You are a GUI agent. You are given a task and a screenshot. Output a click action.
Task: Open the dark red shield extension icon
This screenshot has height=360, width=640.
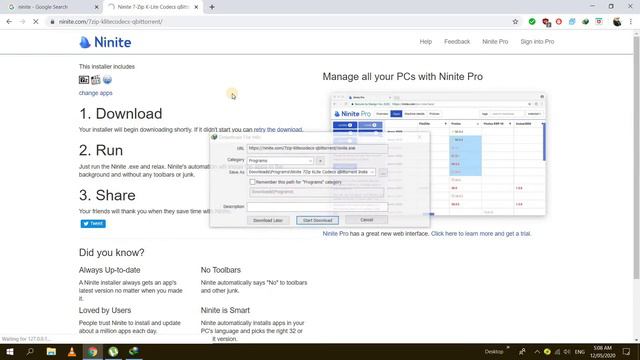coord(546,22)
